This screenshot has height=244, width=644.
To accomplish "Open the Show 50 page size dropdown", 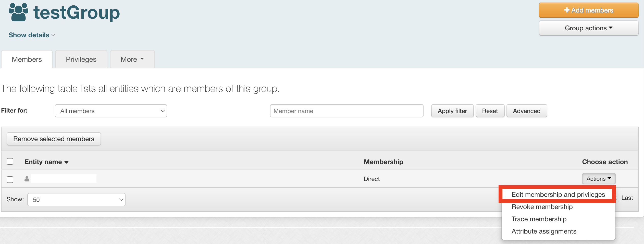I will [x=76, y=200].
